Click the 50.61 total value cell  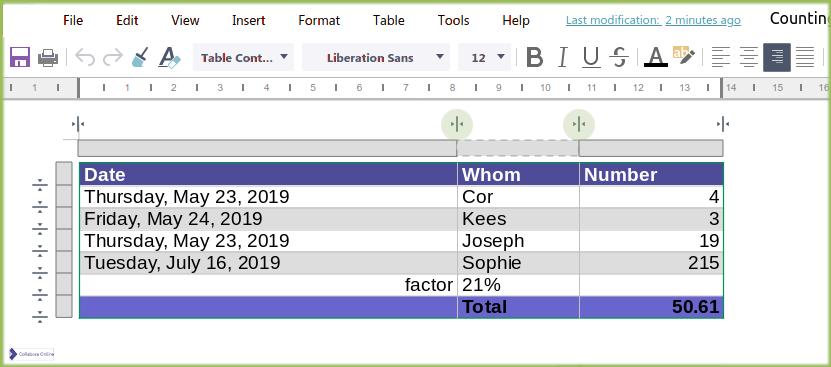(x=651, y=307)
